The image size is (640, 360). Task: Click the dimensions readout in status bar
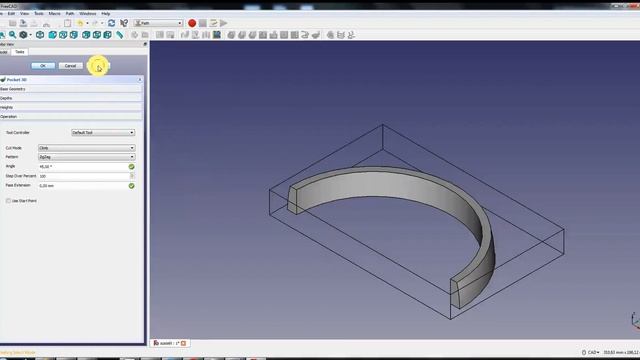pyautogui.click(x=621, y=352)
